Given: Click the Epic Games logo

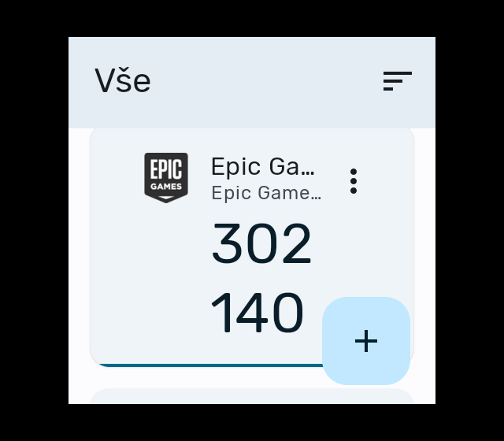Looking at the screenshot, I should pos(166,177).
